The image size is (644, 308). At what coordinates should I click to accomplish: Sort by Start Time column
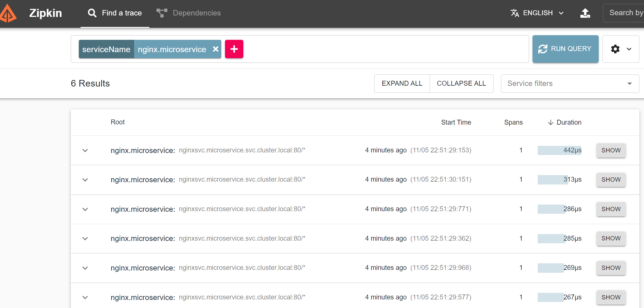point(456,122)
